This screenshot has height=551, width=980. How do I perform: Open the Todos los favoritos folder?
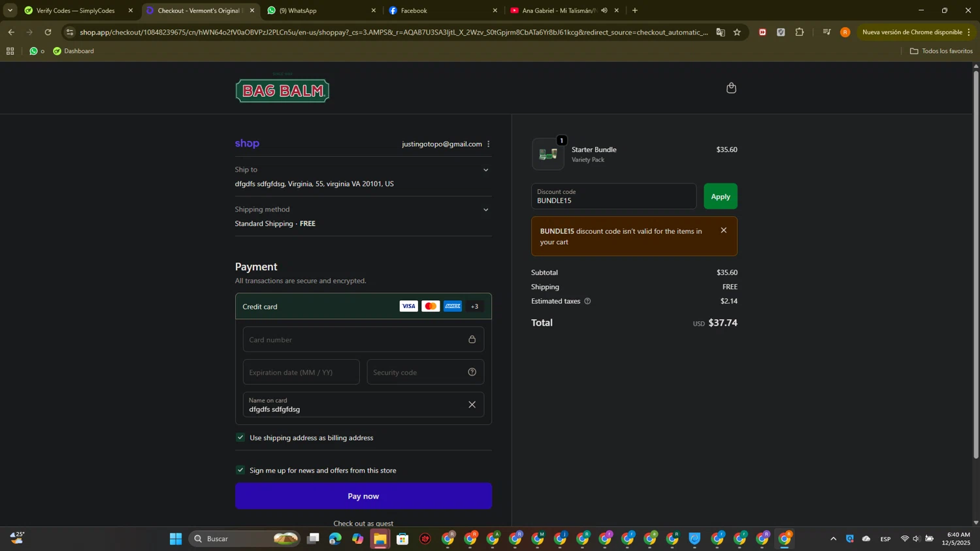941,51
